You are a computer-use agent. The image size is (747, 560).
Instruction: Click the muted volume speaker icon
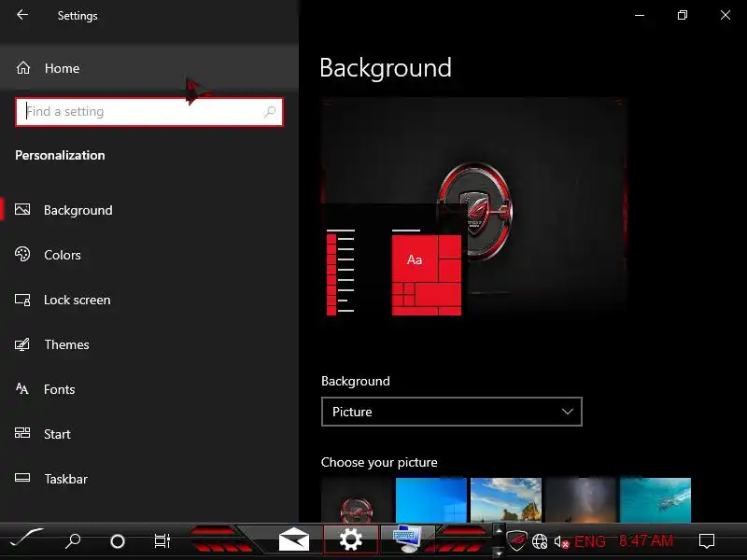click(562, 541)
